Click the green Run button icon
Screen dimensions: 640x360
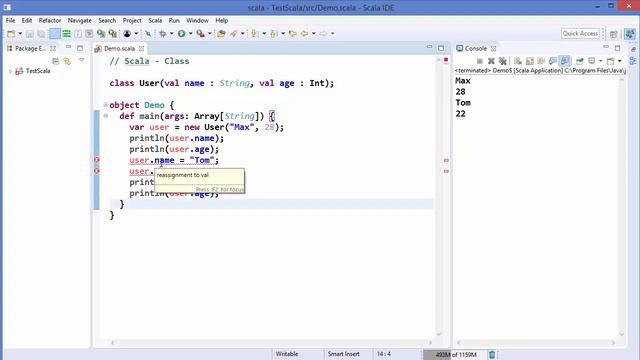[181, 33]
